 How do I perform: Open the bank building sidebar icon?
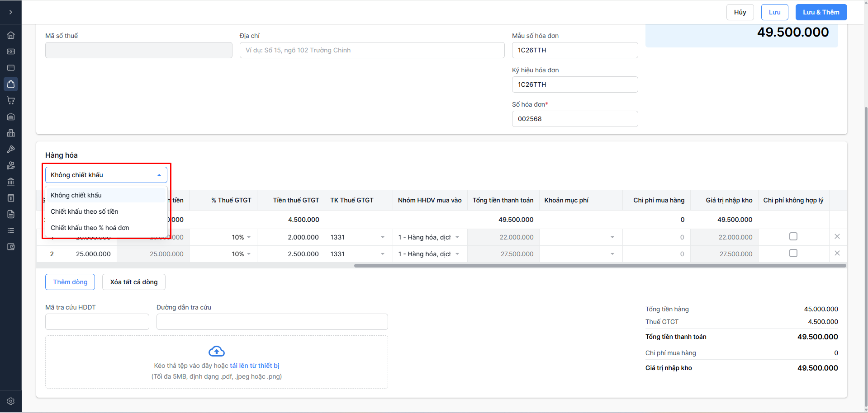(x=11, y=182)
